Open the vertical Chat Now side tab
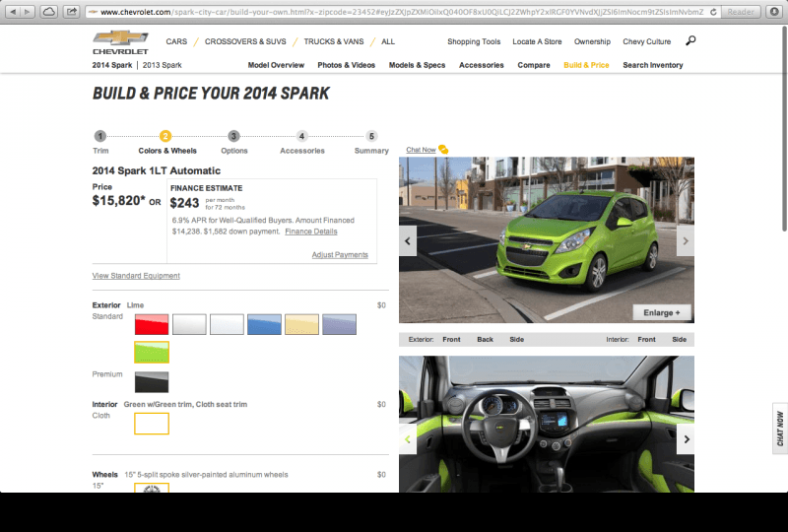Viewport: 788px width, 532px height. pos(780,429)
